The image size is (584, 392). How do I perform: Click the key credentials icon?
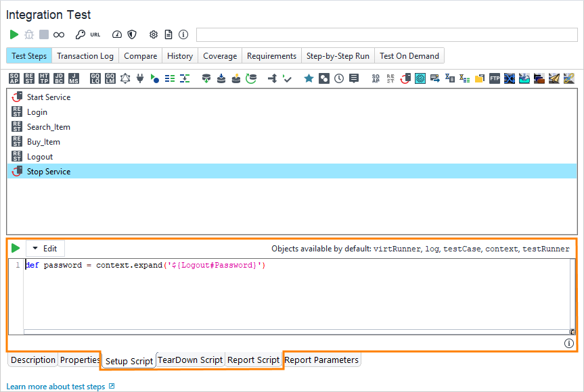pyautogui.click(x=80, y=34)
